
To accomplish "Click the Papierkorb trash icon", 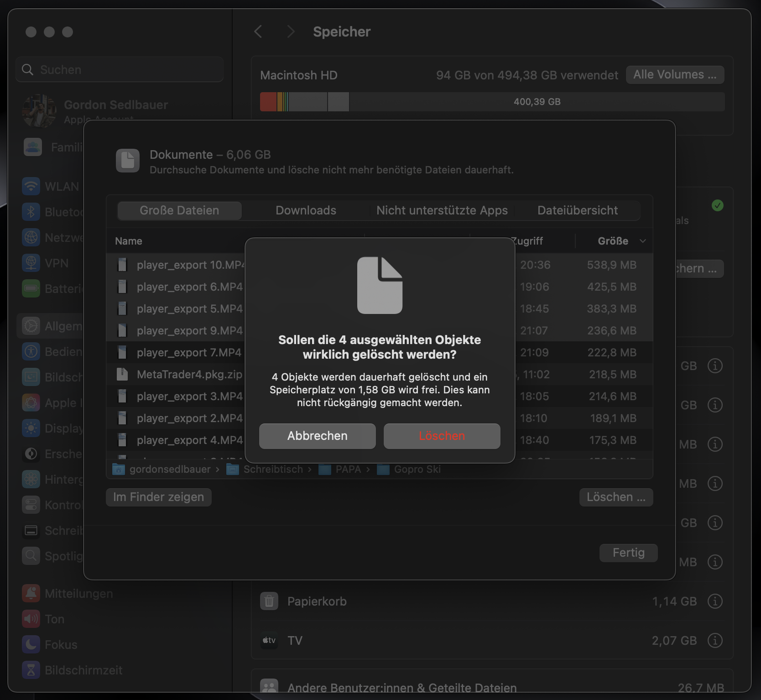I will click(269, 601).
